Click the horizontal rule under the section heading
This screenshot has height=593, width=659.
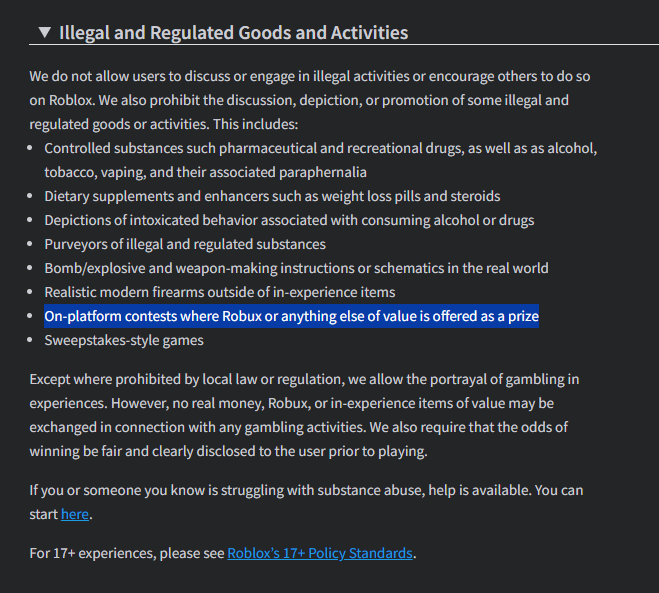click(x=344, y=44)
